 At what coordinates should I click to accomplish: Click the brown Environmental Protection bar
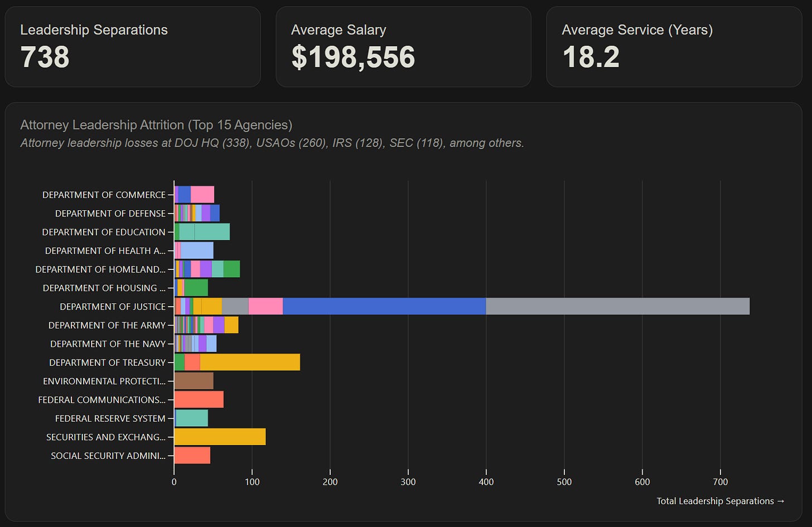[194, 381]
